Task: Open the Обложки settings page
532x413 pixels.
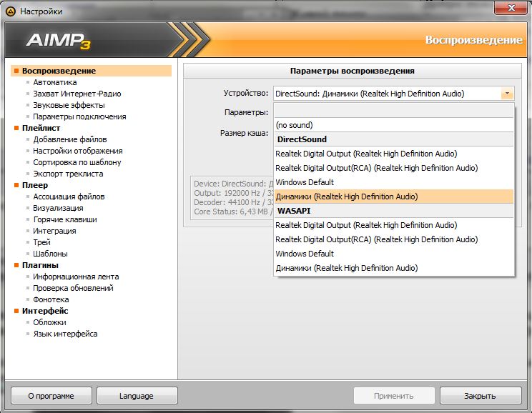Action: (x=49, y=322)
